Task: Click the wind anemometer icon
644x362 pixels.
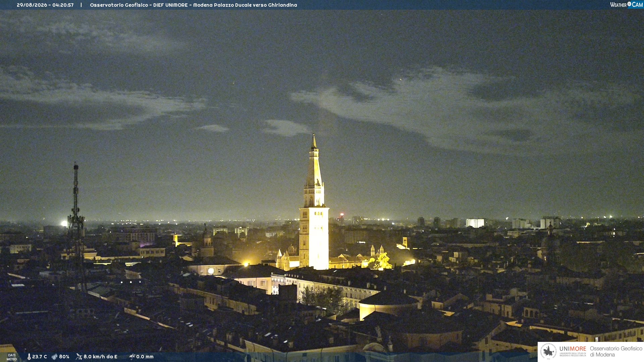Action: [79, 357]
